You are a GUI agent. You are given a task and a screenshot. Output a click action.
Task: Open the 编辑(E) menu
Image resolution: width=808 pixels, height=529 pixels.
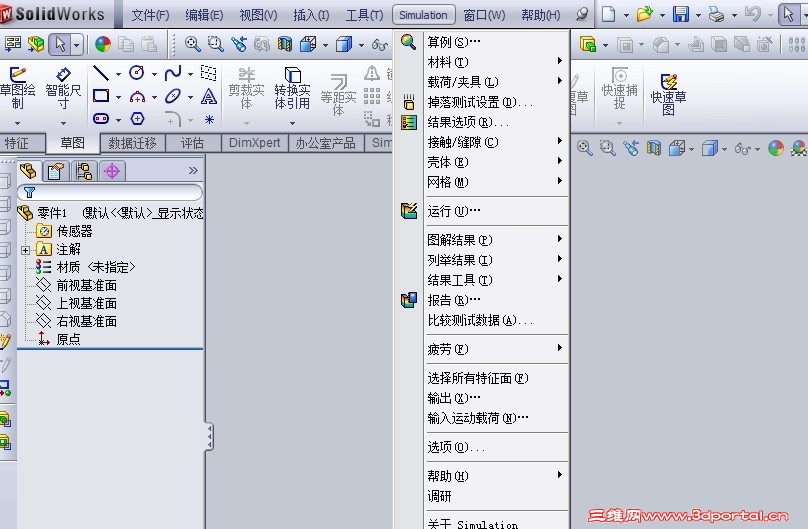click(204, 15)
